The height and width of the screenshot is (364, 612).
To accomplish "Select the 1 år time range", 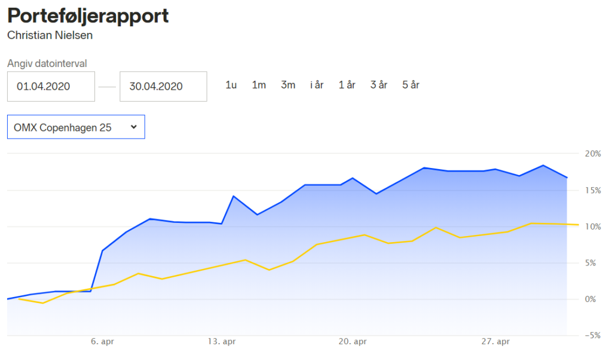I will click(347, 85).
